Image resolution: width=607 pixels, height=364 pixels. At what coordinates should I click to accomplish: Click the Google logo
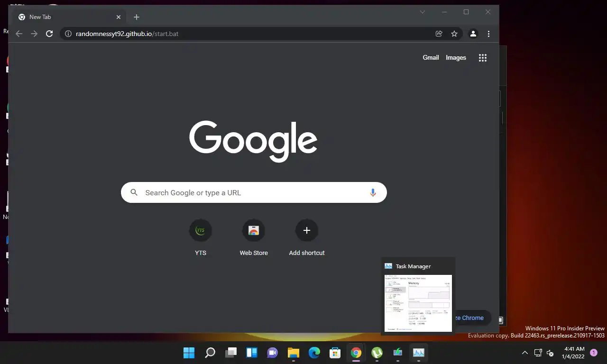click(253, 141)
